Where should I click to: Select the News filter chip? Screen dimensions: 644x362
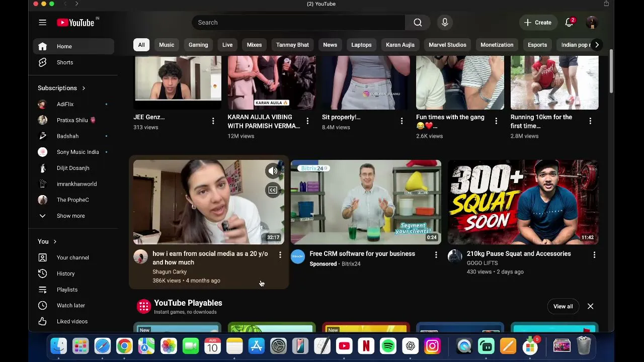330,45
